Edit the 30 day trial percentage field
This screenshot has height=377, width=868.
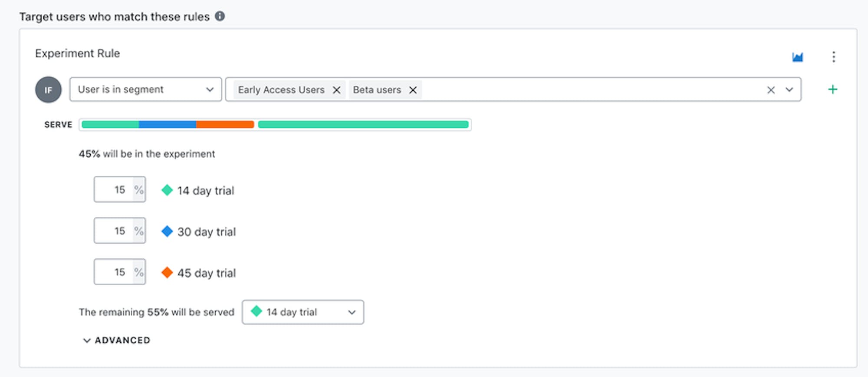pos(115,231)
